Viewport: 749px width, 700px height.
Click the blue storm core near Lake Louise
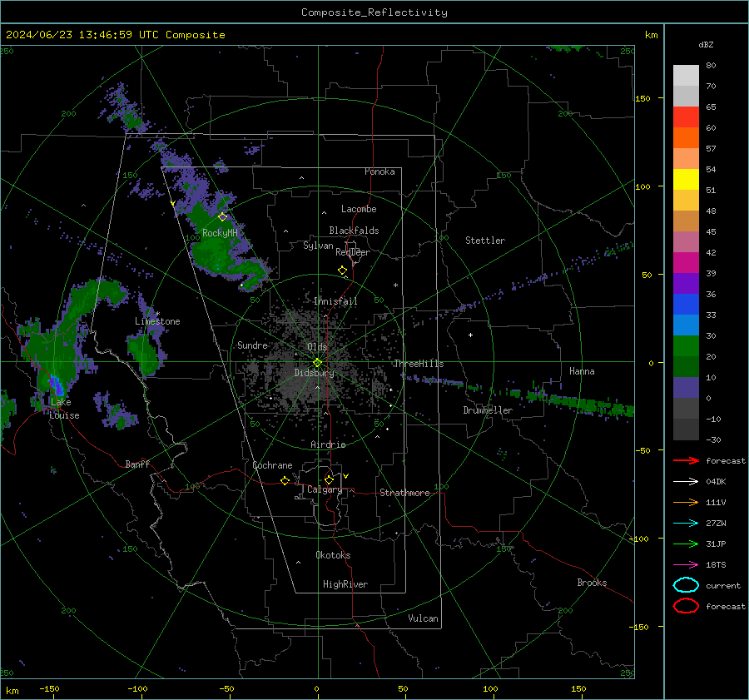click(56, 385)
